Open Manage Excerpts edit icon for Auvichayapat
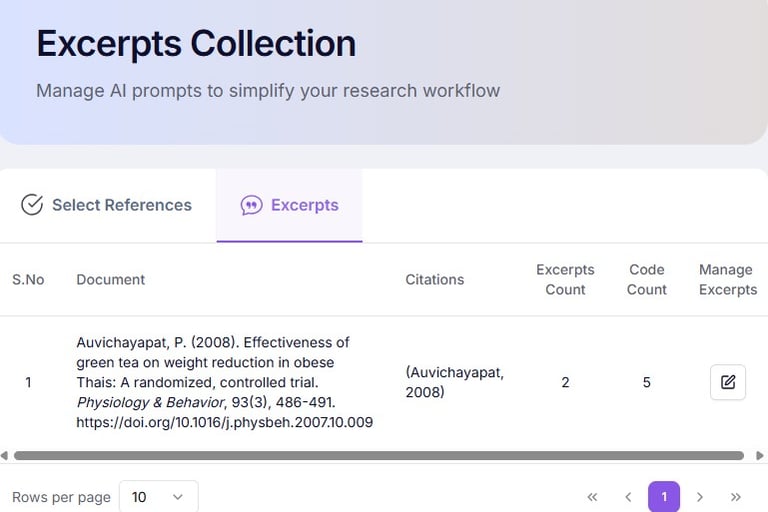This screenshot has height=512, width=768. click(x=728, y=382)
